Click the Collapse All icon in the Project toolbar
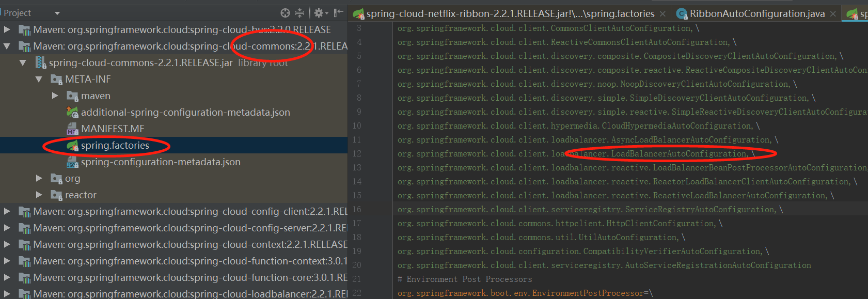The image size is (868, 299). (x=300, y=13)
